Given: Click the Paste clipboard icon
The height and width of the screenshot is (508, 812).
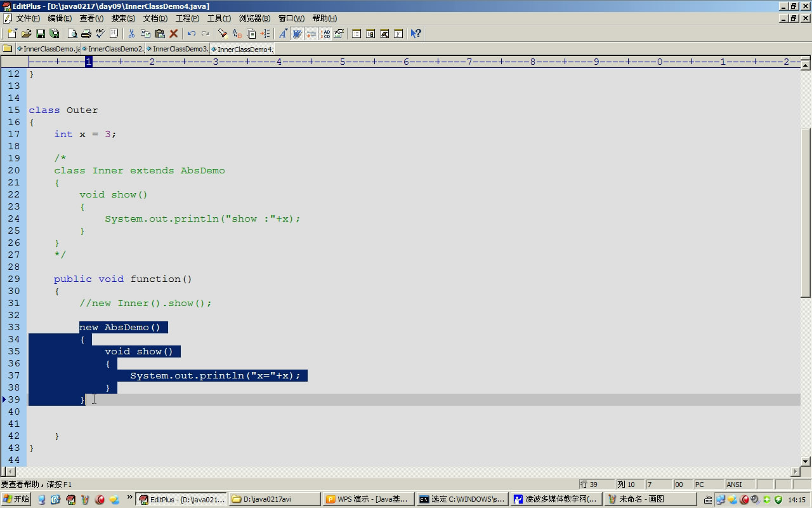Looking at the screenshot, I should coord(159,34).
